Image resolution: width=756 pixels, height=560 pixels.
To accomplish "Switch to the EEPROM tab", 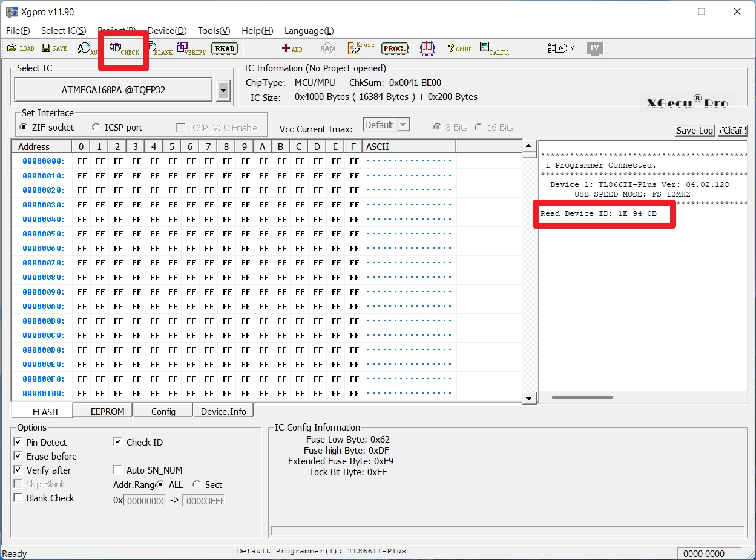I will [107, 411].
